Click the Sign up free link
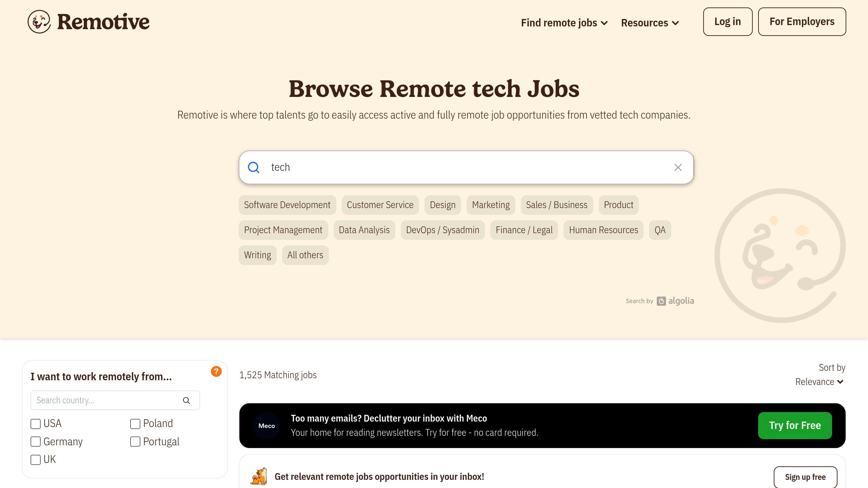The image size is (868, 488). (x=806, y=476)
